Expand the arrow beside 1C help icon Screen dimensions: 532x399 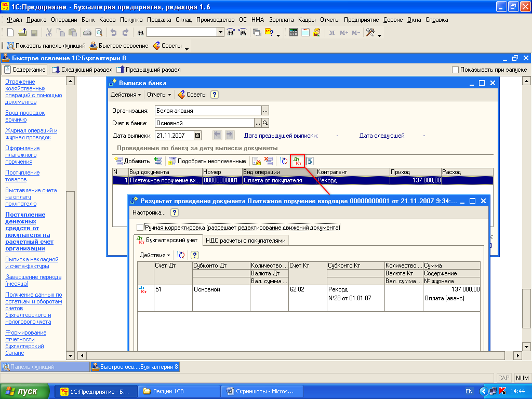point(278,35)
